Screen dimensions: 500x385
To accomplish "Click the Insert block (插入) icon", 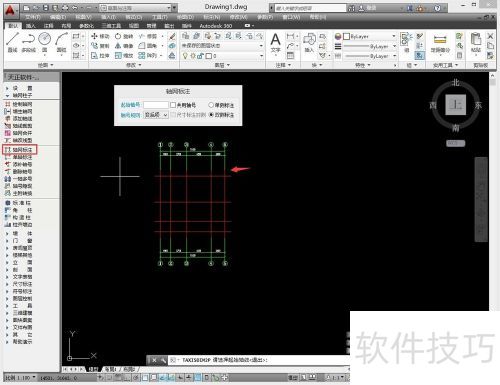I will click(x=309, y=42).
